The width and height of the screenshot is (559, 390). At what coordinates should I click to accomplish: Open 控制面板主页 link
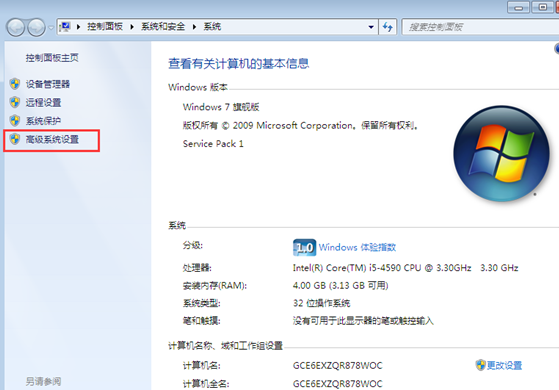(52, 58)
